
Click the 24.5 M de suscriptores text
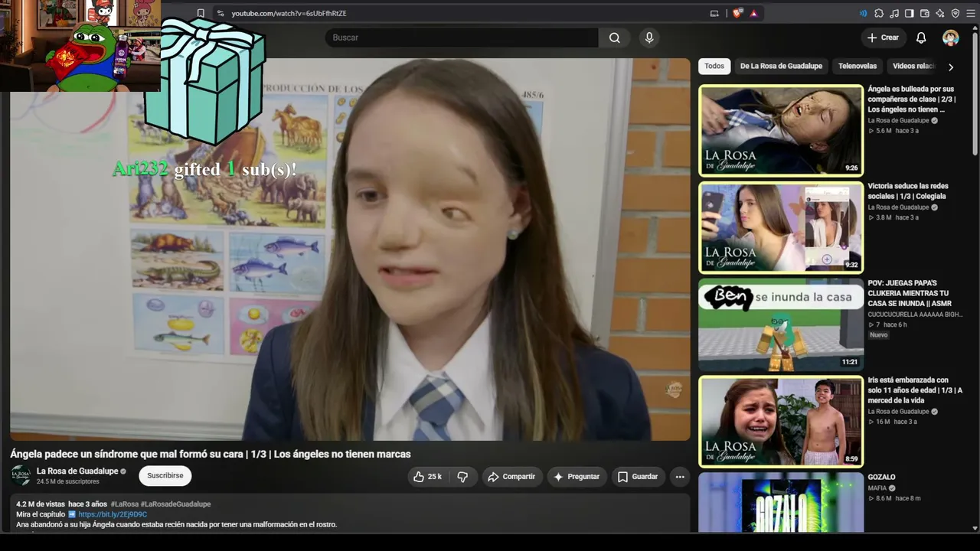(68, 481)
